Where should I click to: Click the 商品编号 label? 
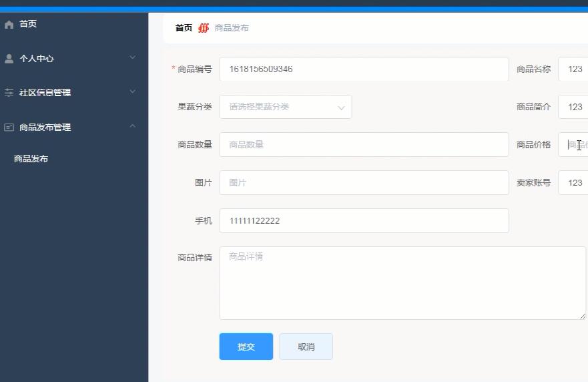point(195,69)
